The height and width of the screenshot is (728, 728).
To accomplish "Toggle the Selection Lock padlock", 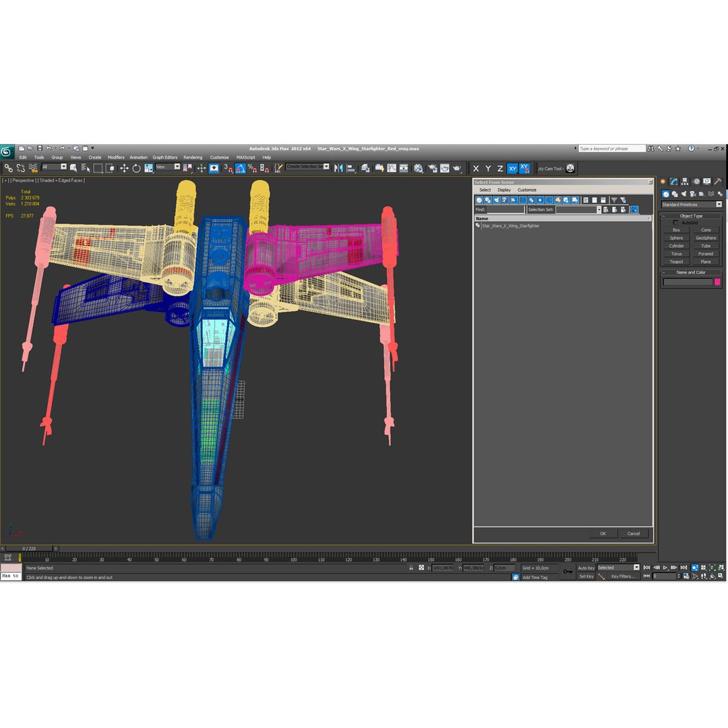I will 411,568.
